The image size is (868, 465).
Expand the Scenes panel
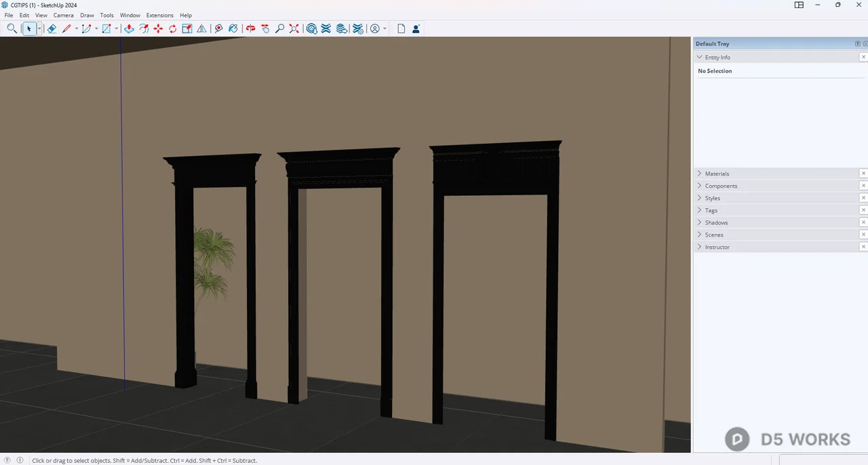[x=700, y=235]
